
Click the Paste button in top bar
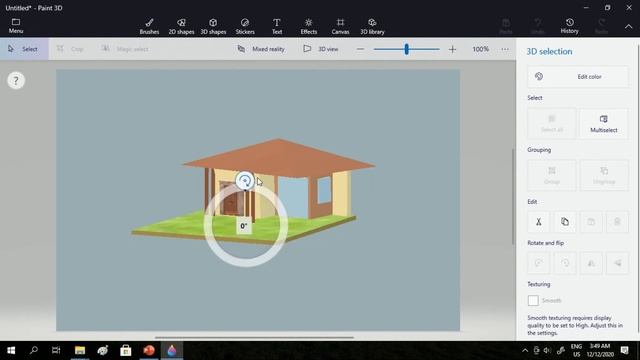coord(506,26)
